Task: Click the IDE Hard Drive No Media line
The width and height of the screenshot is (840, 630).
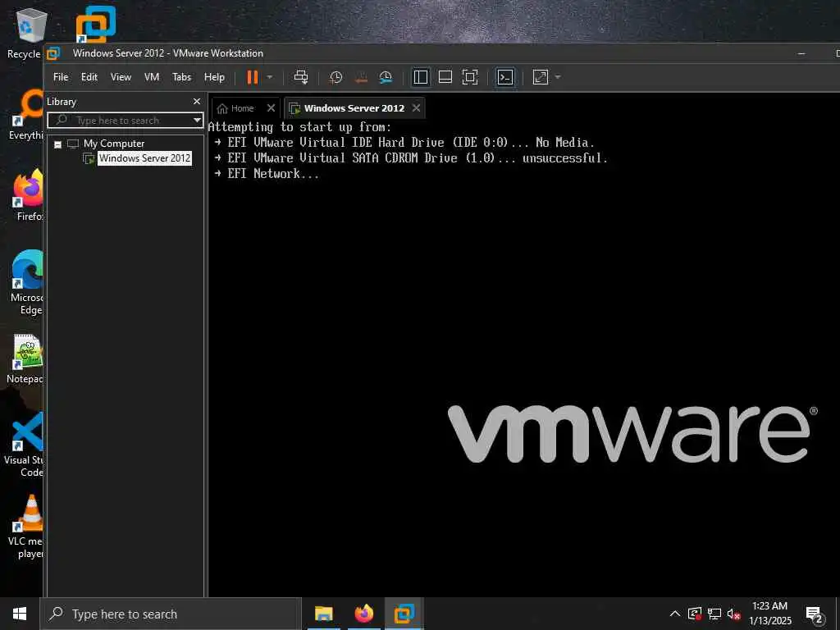Action: (x=404, y=143)
